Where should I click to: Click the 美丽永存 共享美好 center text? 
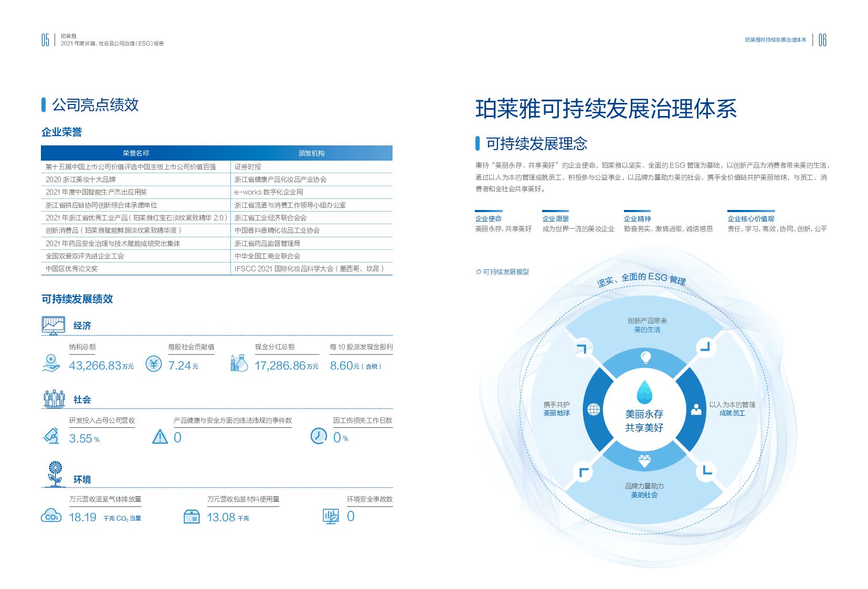click(x=644, y=421)
